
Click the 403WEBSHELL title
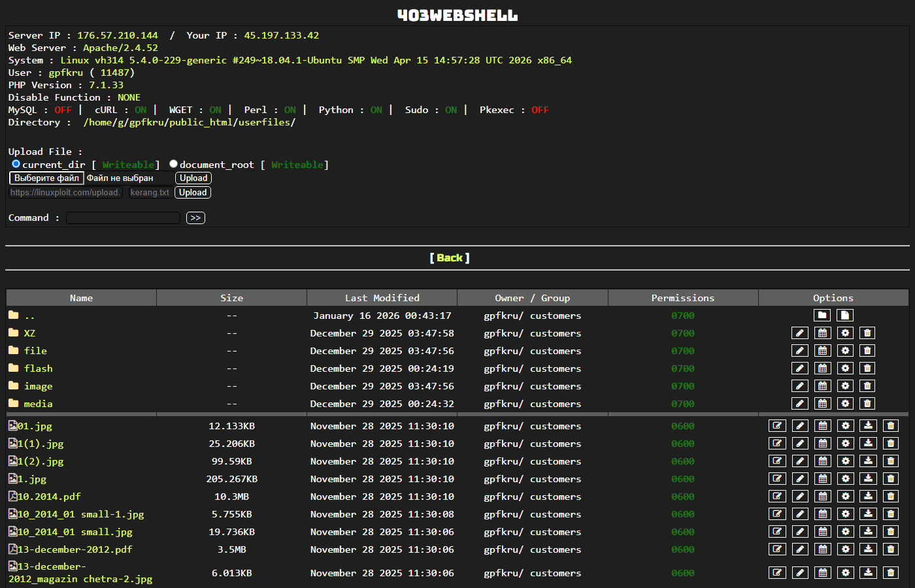[x=457, y=15]
